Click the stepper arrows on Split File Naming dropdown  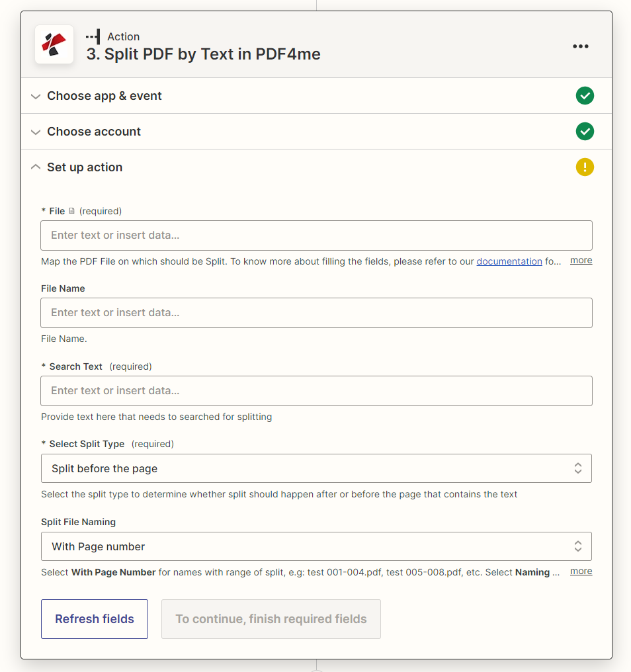pyautogui.click(x=578, y=546)
